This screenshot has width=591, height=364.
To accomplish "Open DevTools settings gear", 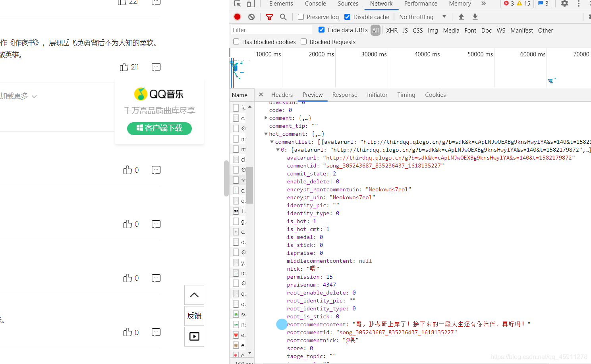I will click(x=564, y=4).
